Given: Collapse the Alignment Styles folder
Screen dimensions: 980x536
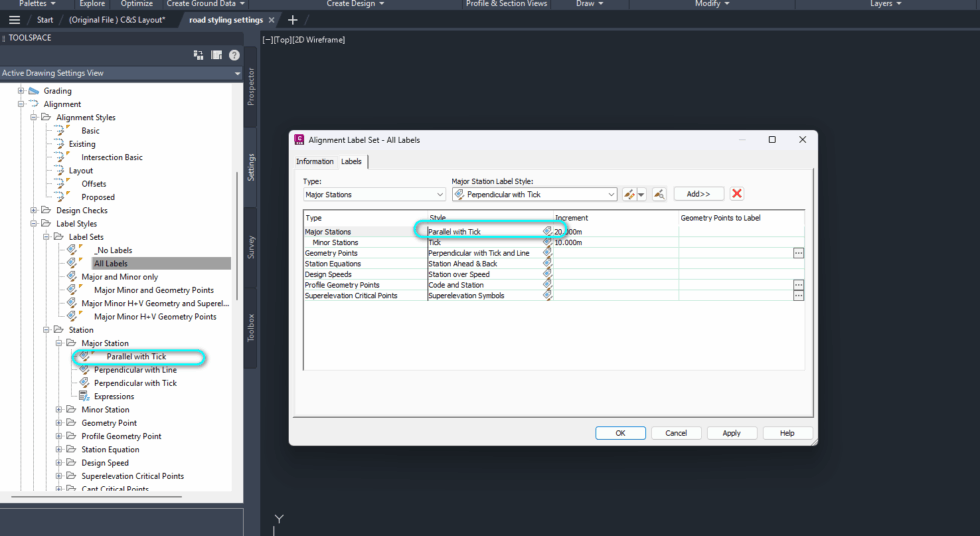Looking at the screenshot, I should point(34,117).
